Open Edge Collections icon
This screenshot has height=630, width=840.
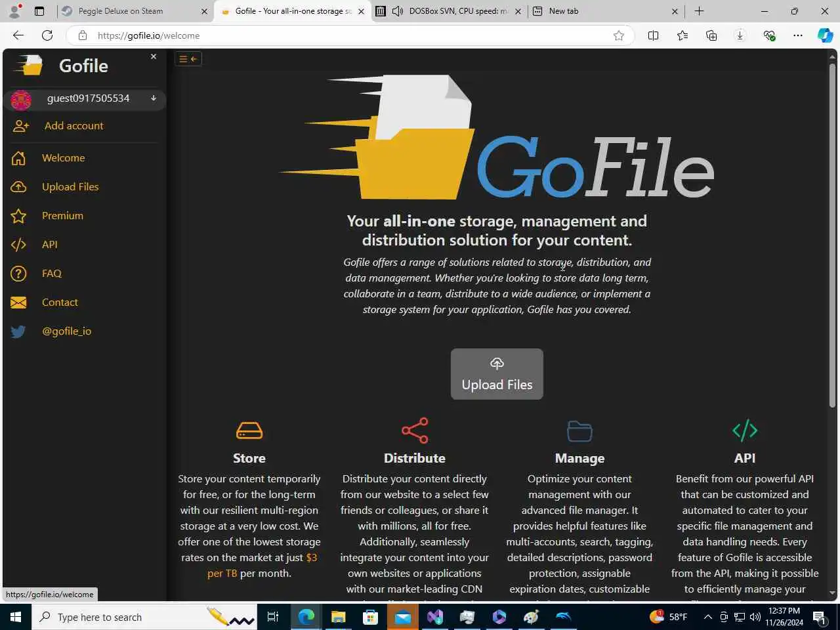point(711,35)
